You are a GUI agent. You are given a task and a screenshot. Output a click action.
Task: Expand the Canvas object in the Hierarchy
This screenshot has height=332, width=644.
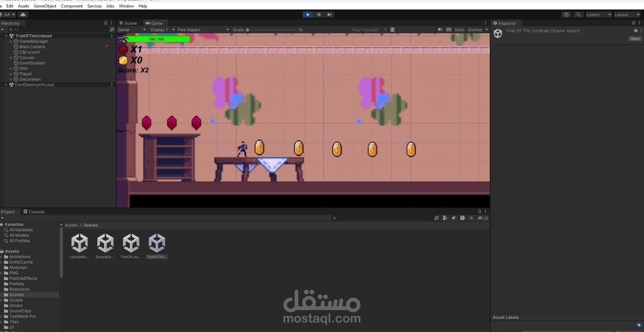[x=11, y=58]
